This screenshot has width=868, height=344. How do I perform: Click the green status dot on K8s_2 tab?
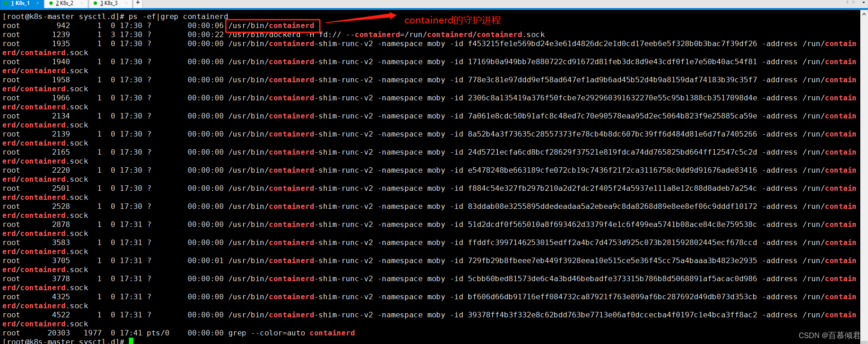[x=51, y=3]
